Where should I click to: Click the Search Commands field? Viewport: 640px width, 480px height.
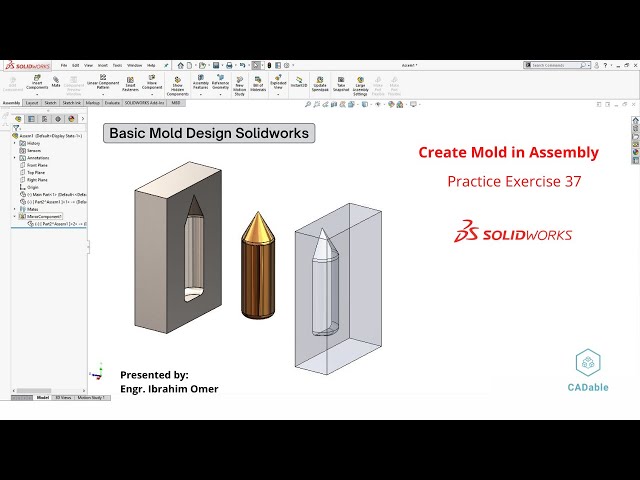pos(557,65)
